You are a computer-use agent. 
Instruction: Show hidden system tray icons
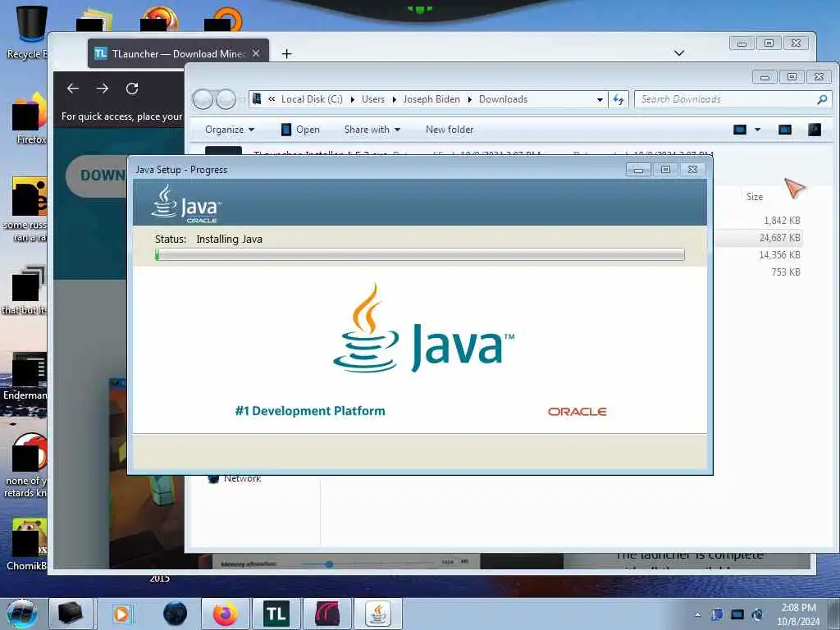pyautogui.click(x=697, y=614)
